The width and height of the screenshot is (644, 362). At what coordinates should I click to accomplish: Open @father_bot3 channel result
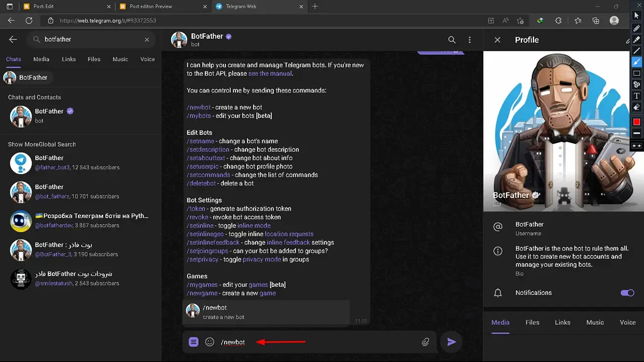tap(80, 162)
